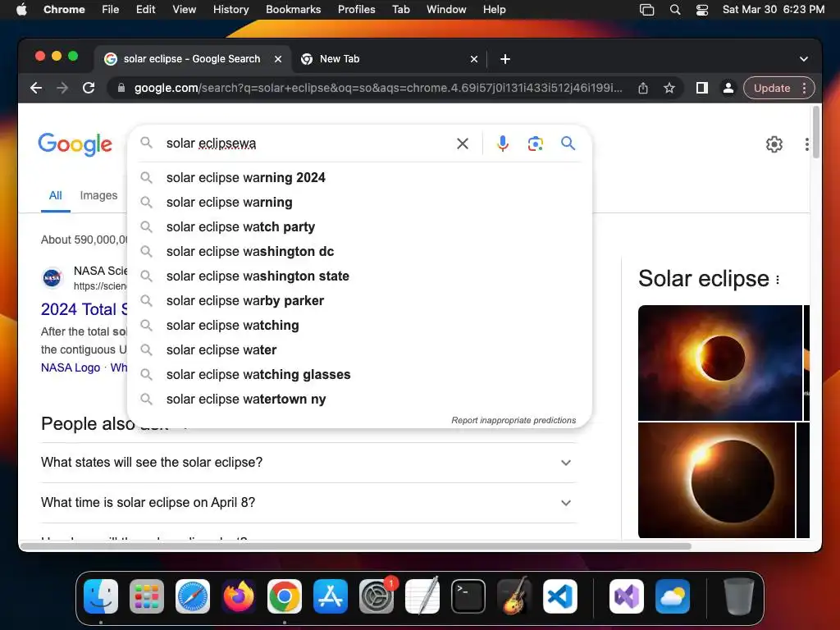Click inside the Google search text field

[x=305, y=144]
